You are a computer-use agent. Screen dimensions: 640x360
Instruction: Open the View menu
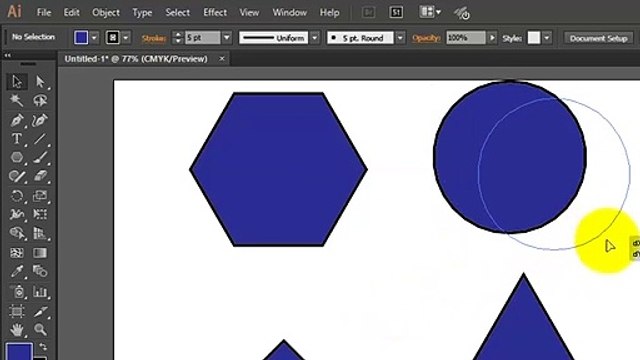coord(249,13)
